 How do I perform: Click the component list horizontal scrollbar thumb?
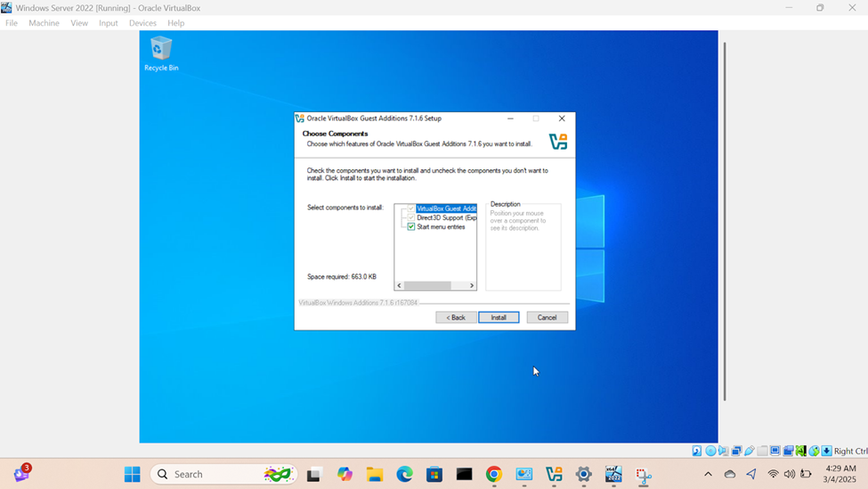point(427,286)
